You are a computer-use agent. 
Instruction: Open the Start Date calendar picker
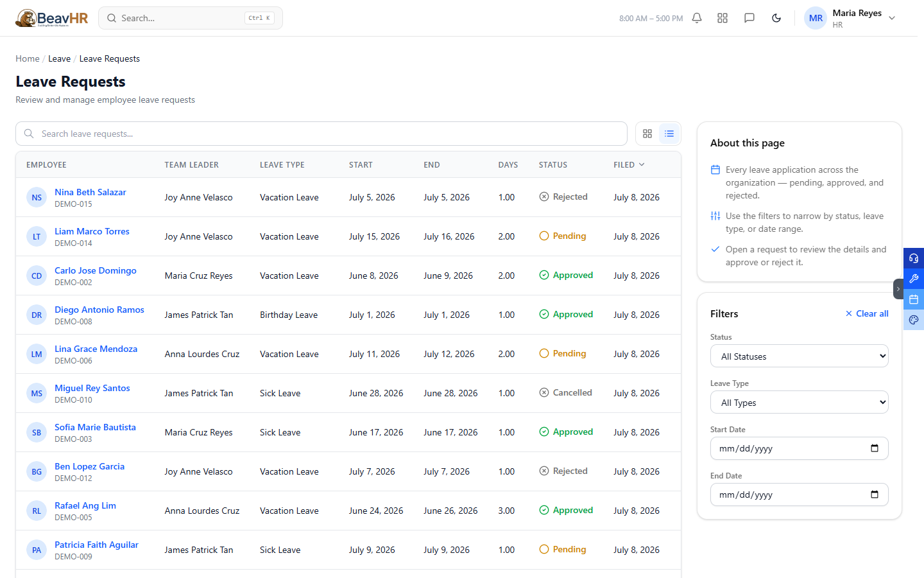tap(875, 448)
